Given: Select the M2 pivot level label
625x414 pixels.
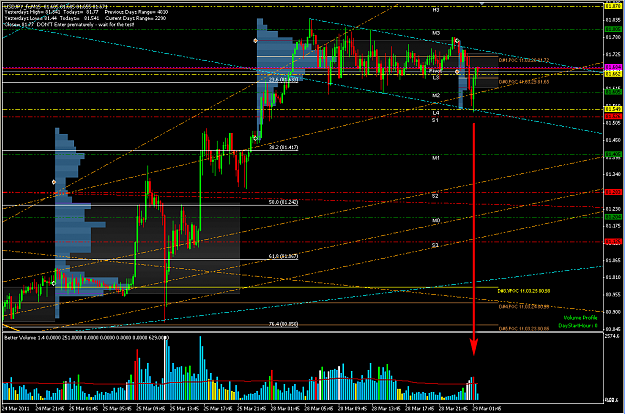Looking at the screenshot, I should pos(436,96).
